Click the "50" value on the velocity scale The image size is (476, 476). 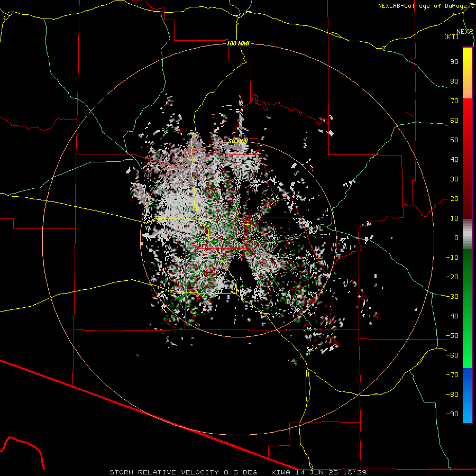click(454, 140)
